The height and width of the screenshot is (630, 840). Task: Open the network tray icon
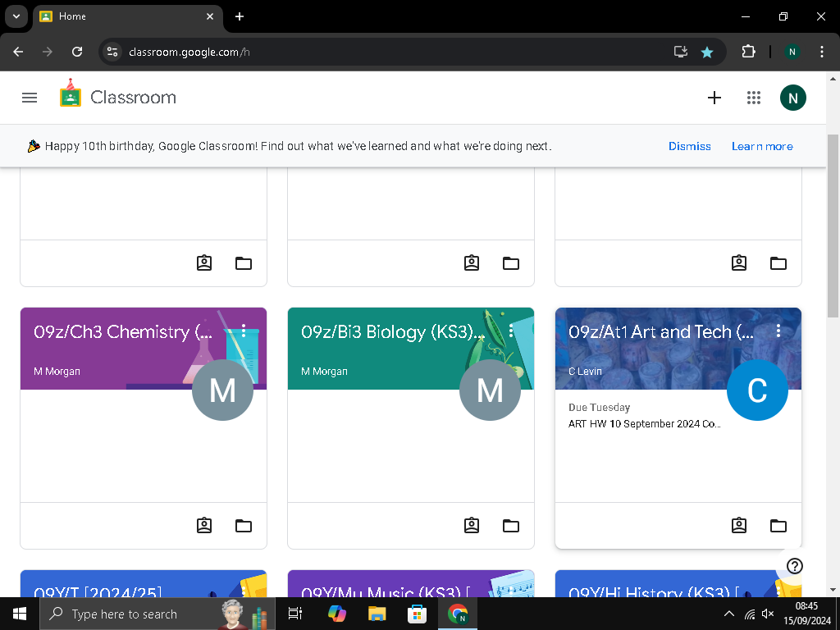(750, 614)
